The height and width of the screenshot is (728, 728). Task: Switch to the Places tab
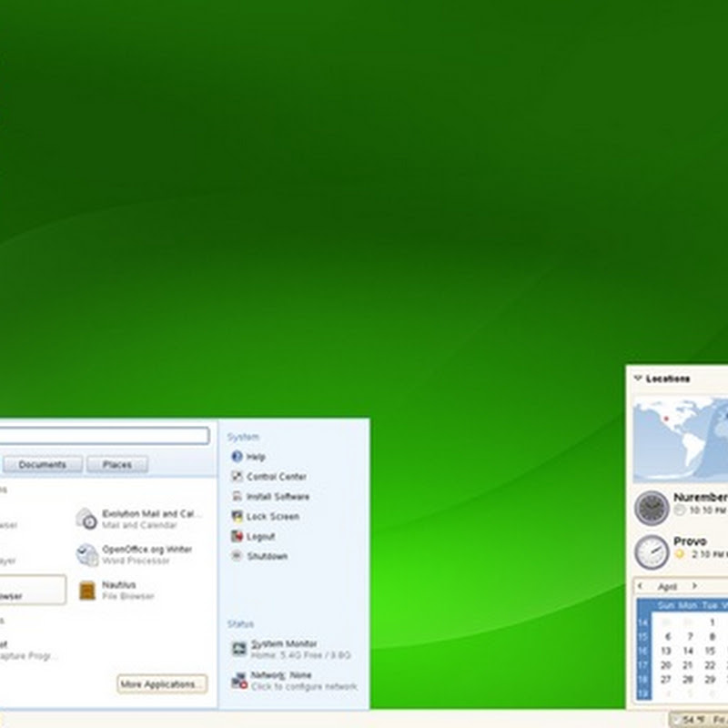pyautogui.click(x=116, y=465)
